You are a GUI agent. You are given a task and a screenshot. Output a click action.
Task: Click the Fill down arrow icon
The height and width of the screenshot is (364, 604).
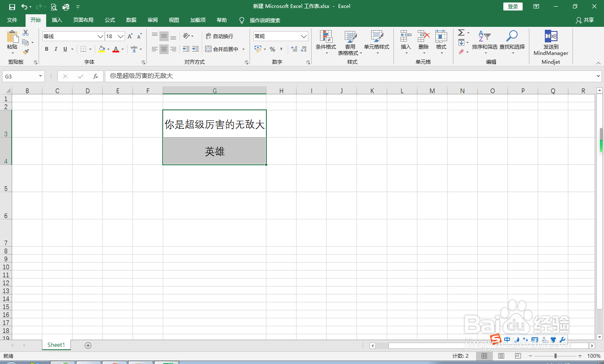point(461,42)
